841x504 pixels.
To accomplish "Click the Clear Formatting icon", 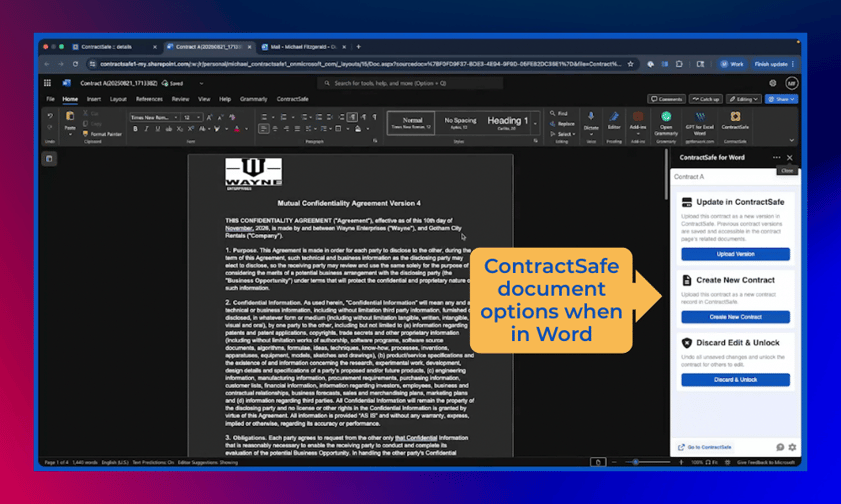I will pos(232,117).
